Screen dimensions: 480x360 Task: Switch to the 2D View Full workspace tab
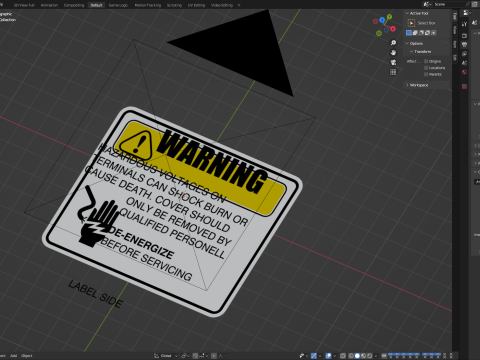pos(24,5)
